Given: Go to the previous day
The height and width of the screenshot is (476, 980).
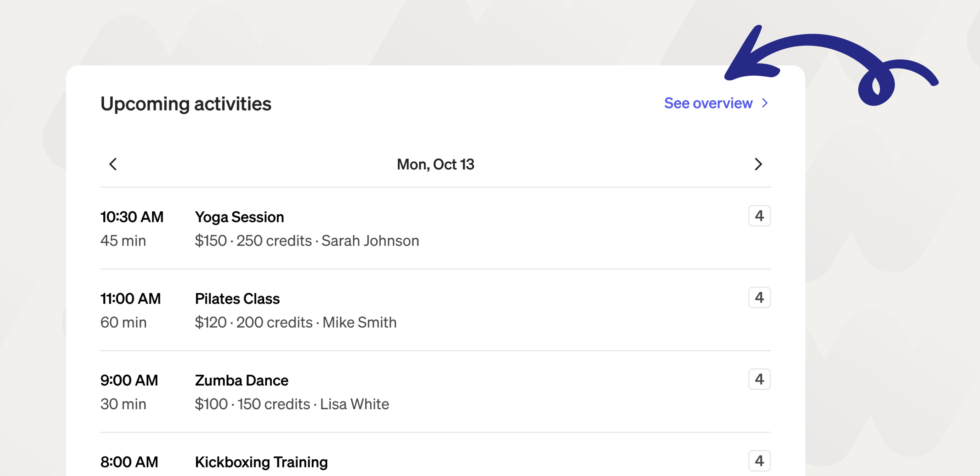Looking at the screenshot, I should pos(113,164).
